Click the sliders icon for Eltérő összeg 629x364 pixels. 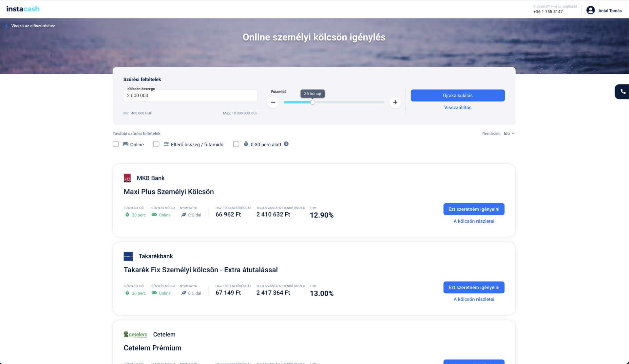pos(166,144)
